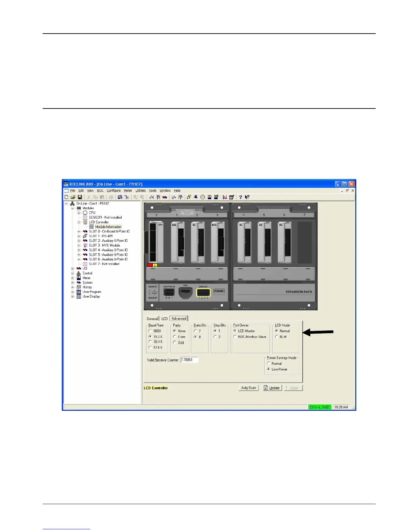Open the Utilities menu
This screenshot has width=411, height=532.
[141, 191]
